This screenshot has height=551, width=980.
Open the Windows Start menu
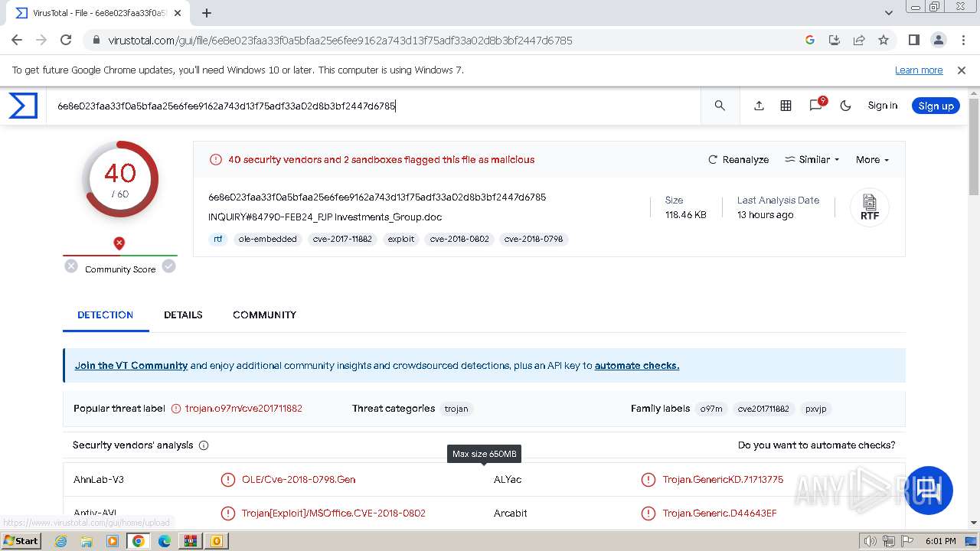pos(21,541)
